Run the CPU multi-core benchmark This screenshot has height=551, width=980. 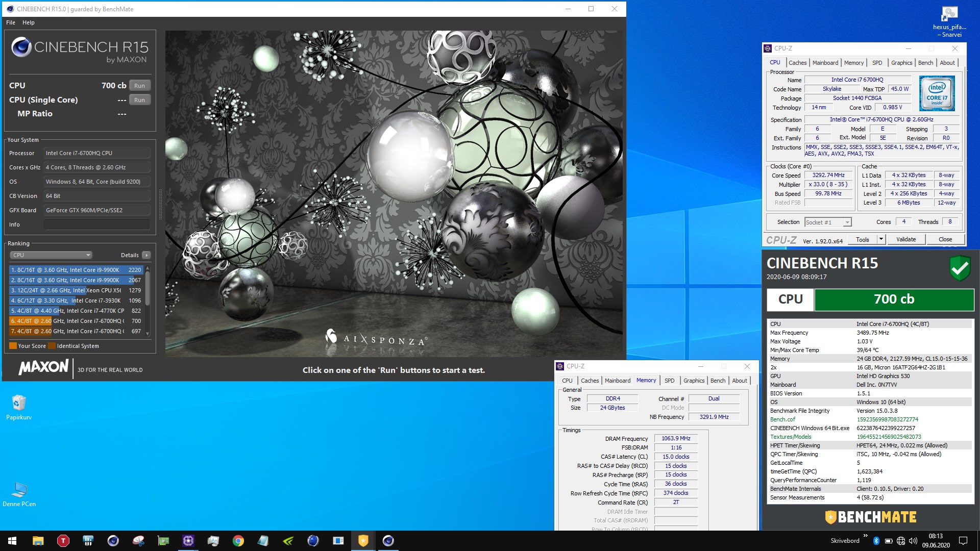pyautogui.click(x=140, y=86)
